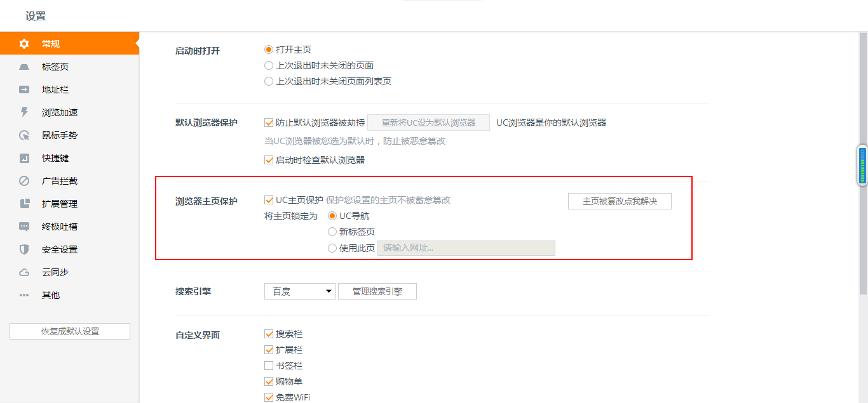Click the icon beside 快捷键
The height and width of the screenshot is (403, 868).
24,158
